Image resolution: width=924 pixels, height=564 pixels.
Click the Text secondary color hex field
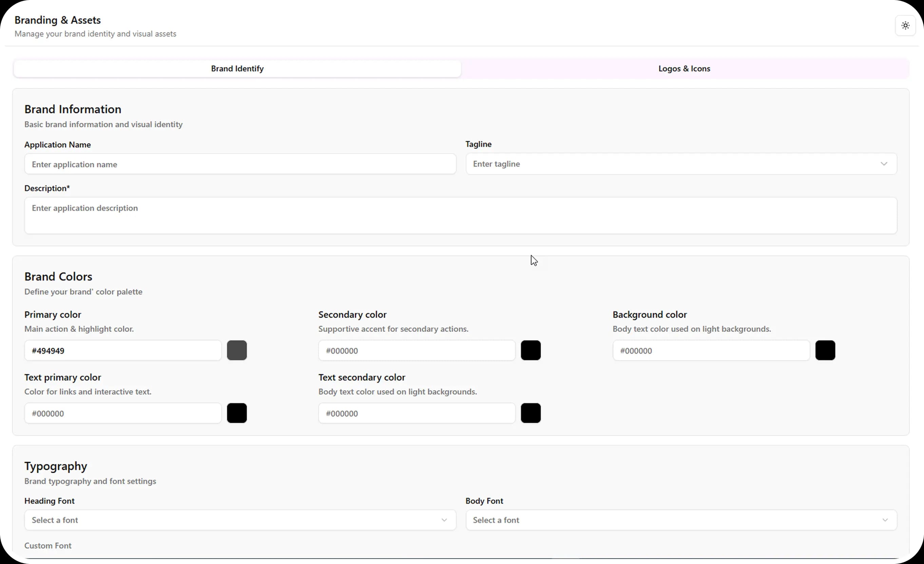click(417, 413)
